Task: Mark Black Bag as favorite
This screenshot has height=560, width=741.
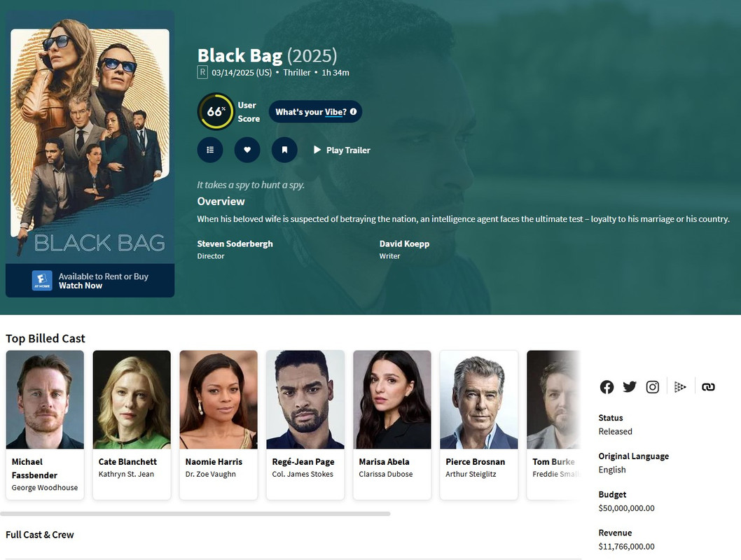Action: tap(247, 150)
